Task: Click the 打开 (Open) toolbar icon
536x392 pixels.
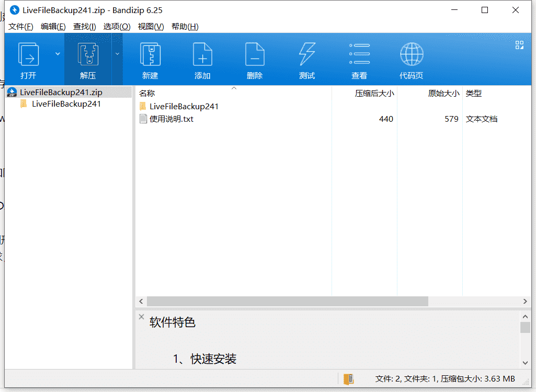Action: click(28, 54)
